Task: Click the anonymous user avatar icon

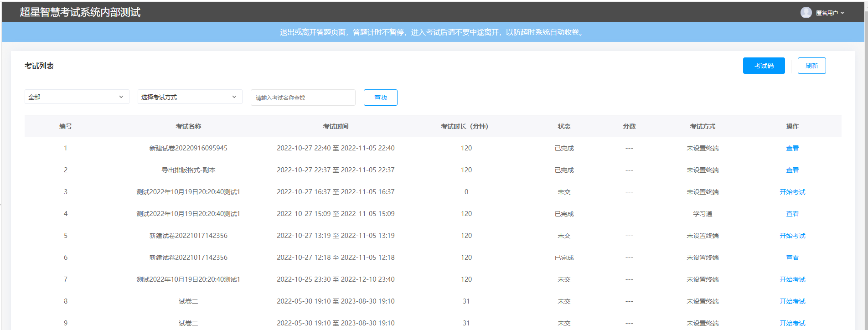Action: click(806, 13)
